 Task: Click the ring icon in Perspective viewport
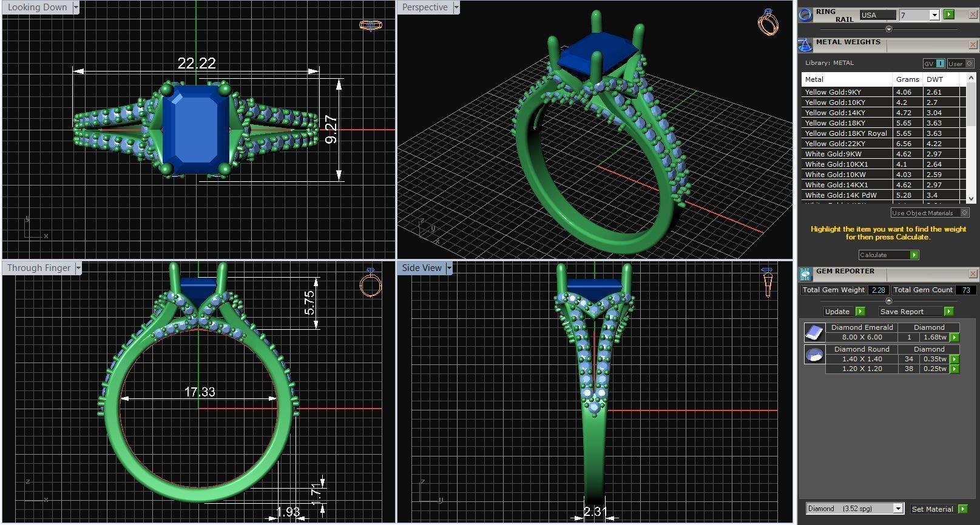768,22
